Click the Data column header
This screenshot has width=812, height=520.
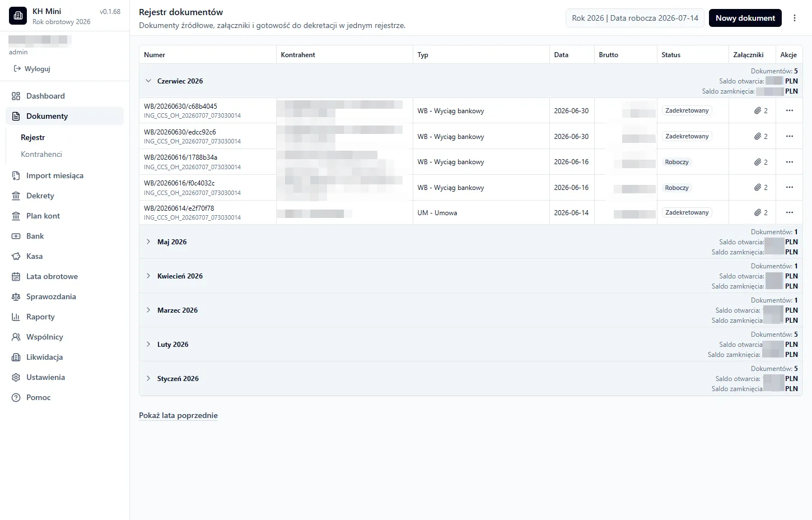[561, 55]
